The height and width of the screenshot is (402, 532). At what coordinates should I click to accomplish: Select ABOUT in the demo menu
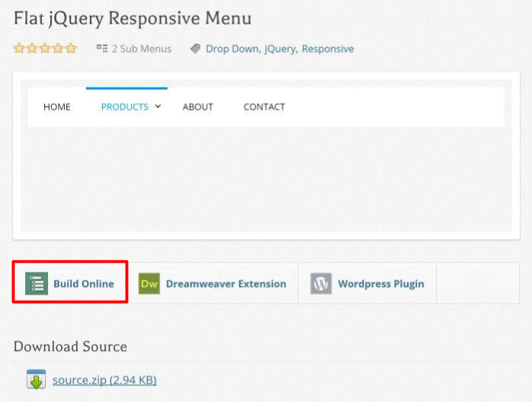click(x=198, y=107)
